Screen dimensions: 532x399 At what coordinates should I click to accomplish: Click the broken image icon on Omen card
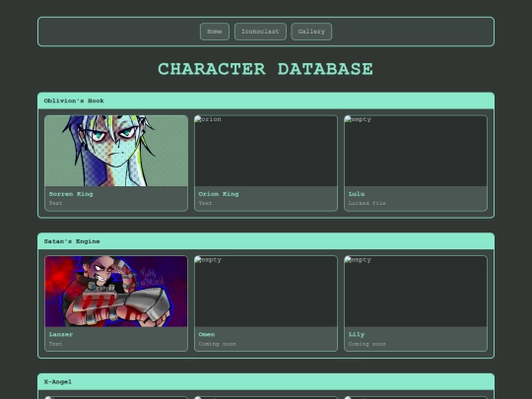198,260
